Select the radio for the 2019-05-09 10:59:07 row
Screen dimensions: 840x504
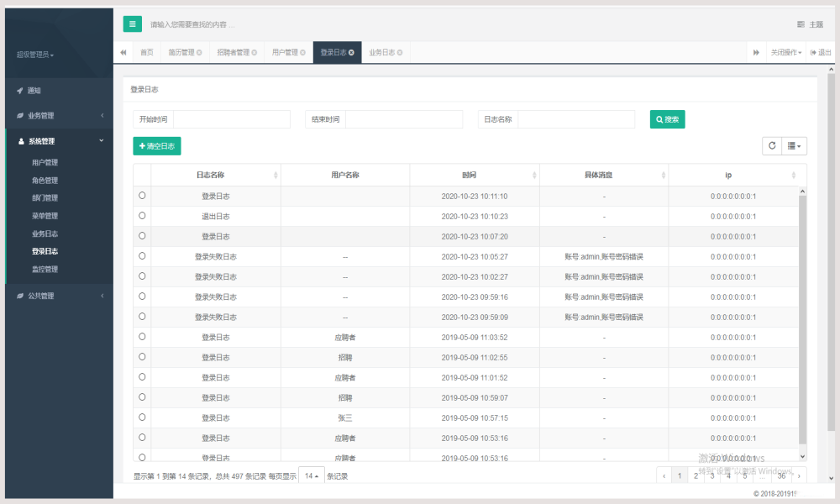142,396
